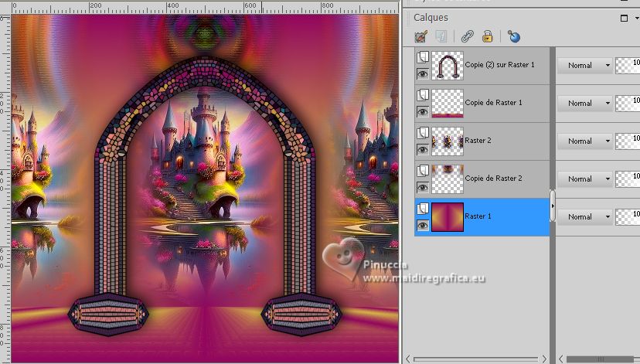
Task: Select the Copie de Raster 1 thumbnail
Action: point(448,104)
